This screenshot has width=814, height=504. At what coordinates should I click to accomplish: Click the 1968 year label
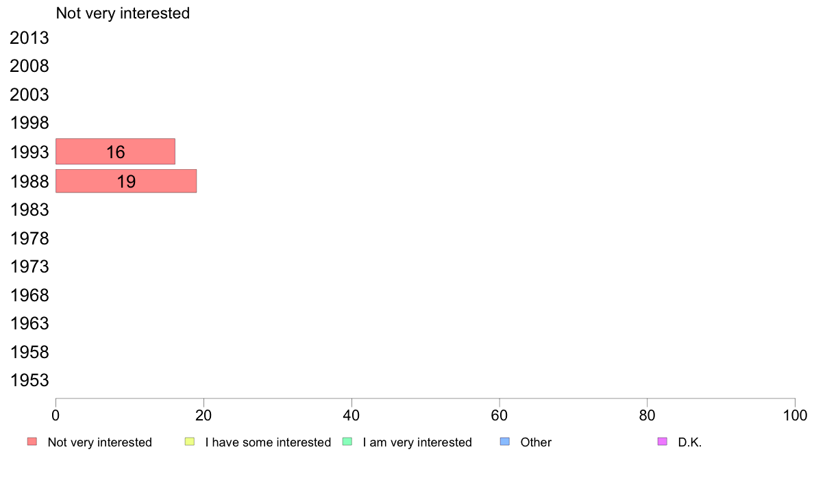(29, 296)
